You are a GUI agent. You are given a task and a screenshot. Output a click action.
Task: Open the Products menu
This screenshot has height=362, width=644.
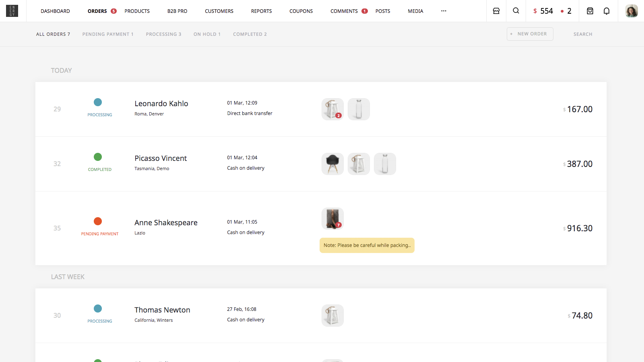[137, 11]
